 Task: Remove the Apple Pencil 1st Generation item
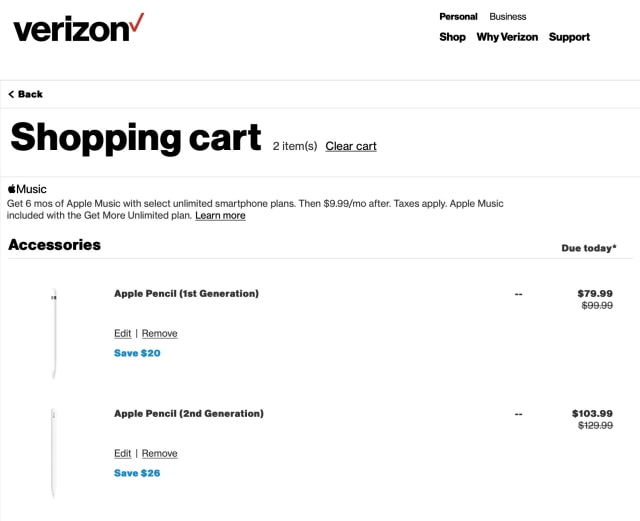160,333
